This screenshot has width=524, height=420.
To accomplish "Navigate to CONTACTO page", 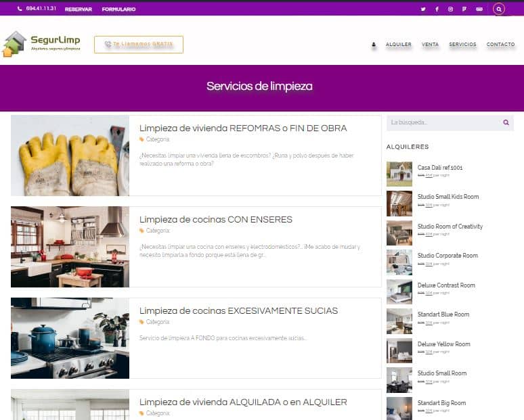I will (500, 45).
